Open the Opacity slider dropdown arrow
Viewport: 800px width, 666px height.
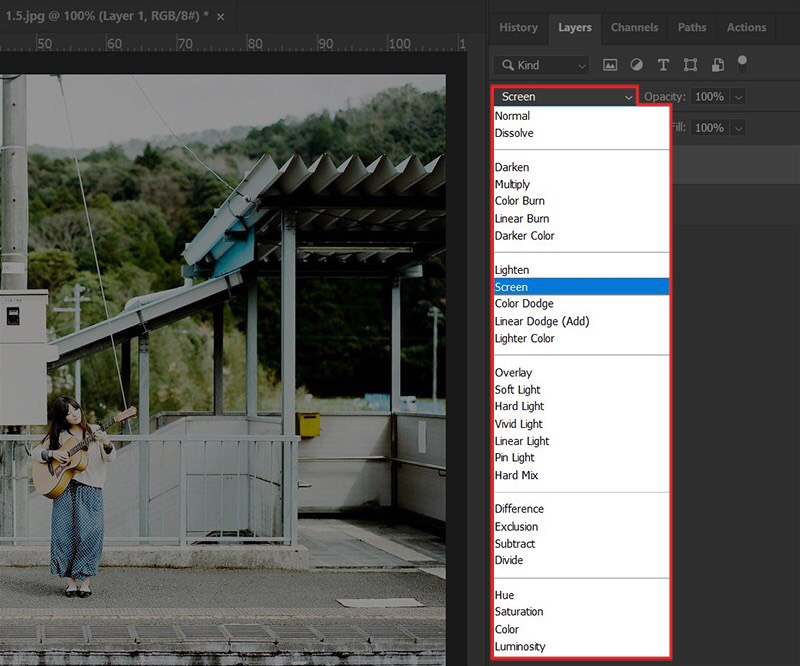[738, 97]
